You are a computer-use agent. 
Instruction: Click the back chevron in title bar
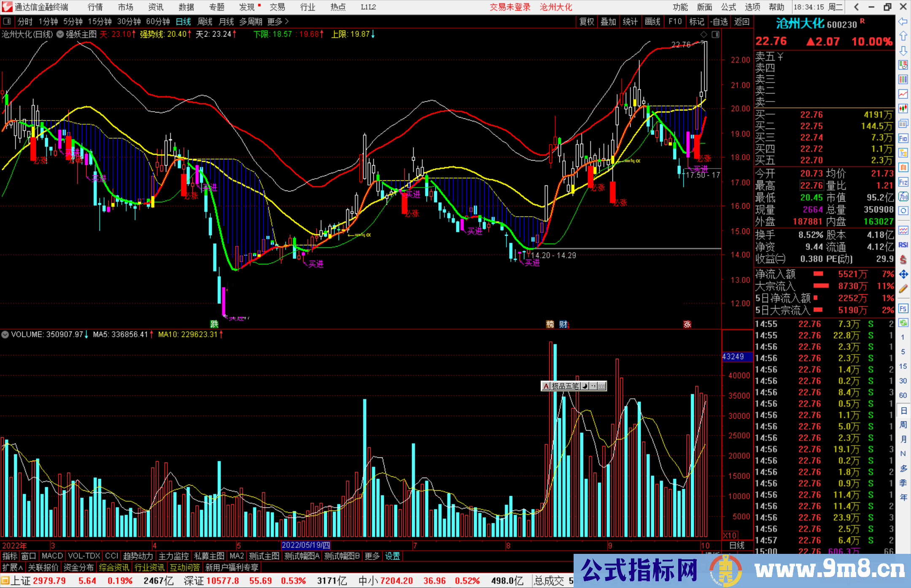pyautogui.click(x=857, y=7)
